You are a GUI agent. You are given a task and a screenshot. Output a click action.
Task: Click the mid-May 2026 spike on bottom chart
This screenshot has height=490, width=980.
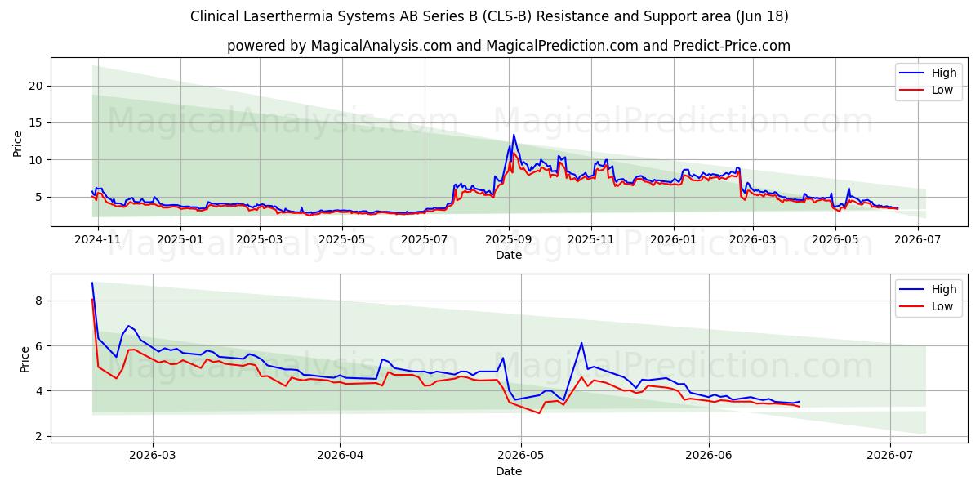pos(581,344)
